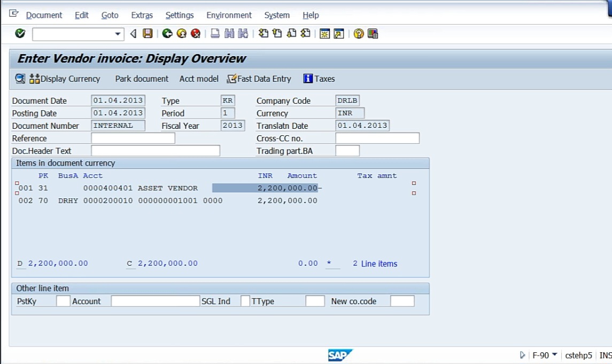Open the Environment menu
The image size is (612, 364).
point(229,15)
